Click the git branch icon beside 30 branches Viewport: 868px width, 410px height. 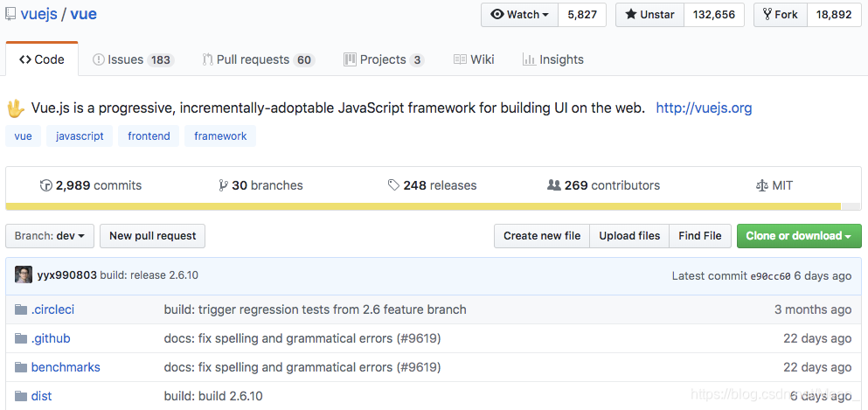coord(223,185)
